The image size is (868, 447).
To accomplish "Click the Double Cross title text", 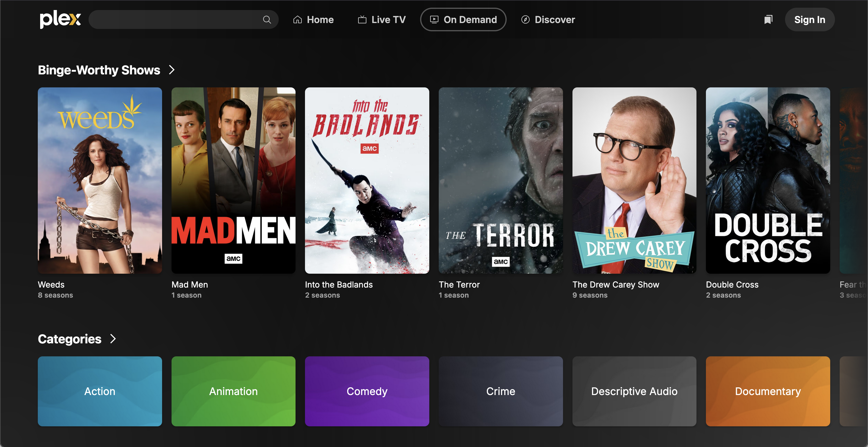I will pyautogui.click(x=732, y=285).
